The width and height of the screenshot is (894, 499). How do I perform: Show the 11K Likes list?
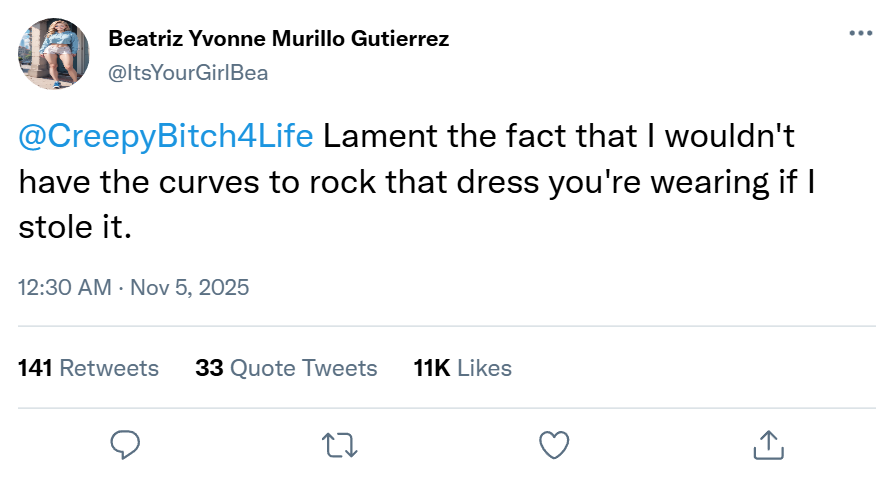(x=462, y=368)
